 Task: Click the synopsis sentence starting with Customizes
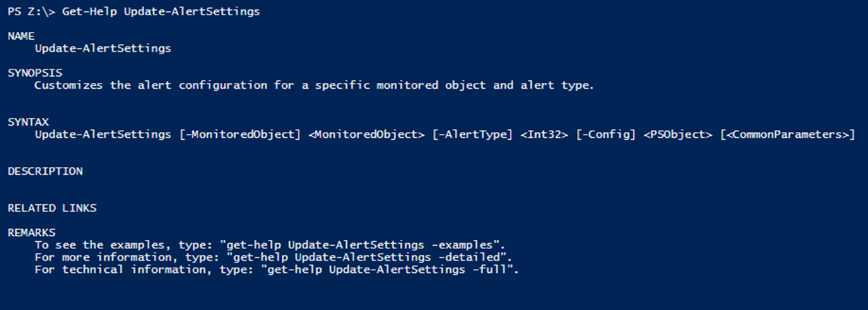click(x=314, y=85)
